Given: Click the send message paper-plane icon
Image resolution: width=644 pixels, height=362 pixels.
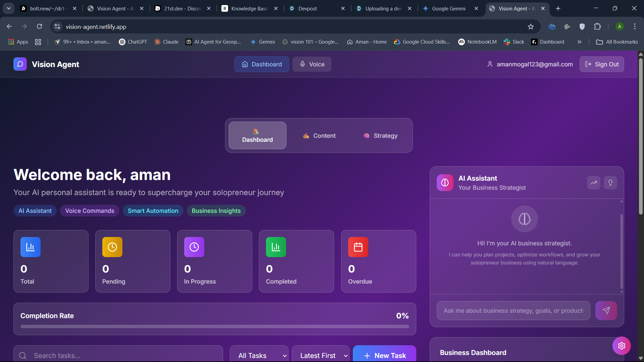Looking at the screenshot, I should click(606, 310).
